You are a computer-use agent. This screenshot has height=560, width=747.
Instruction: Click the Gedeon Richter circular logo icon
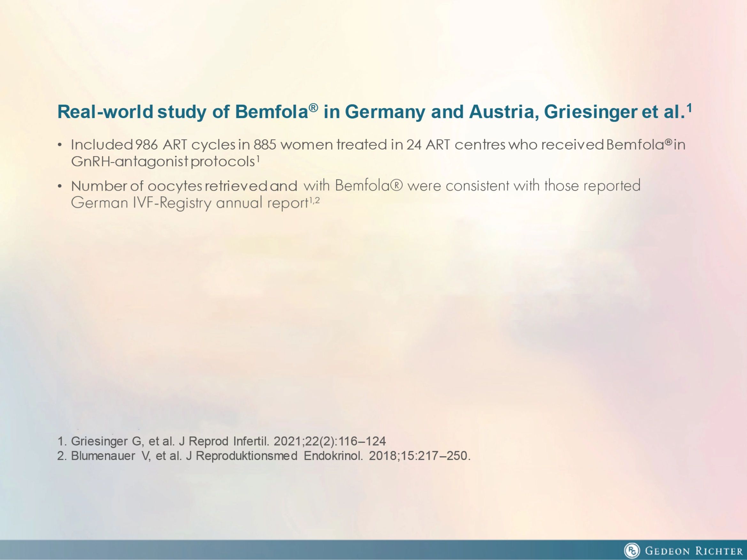click(x=632, y=550)
